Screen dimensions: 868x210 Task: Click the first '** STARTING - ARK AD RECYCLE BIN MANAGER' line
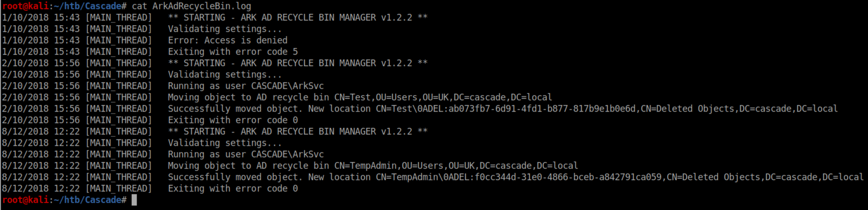coord(297,18)
